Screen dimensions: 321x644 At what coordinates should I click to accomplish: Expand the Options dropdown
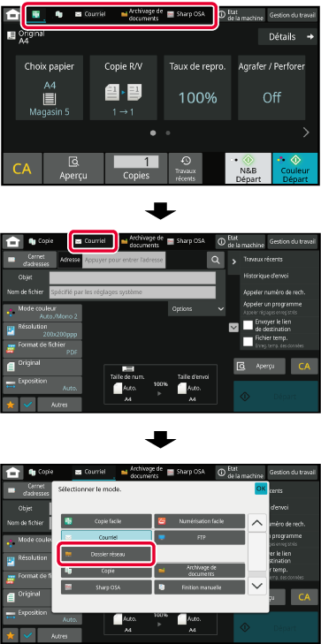[196, 309]
